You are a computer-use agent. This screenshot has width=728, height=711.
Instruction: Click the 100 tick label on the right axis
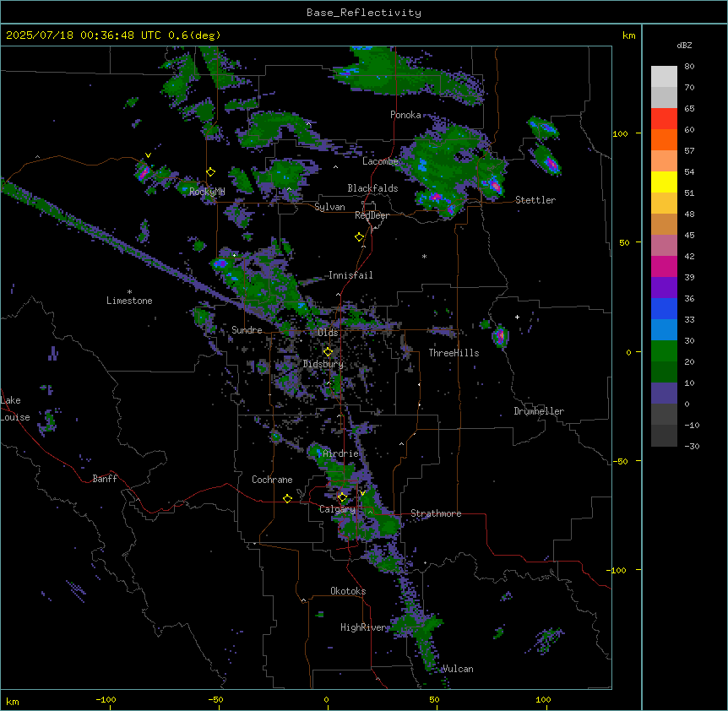coord(620,133)
